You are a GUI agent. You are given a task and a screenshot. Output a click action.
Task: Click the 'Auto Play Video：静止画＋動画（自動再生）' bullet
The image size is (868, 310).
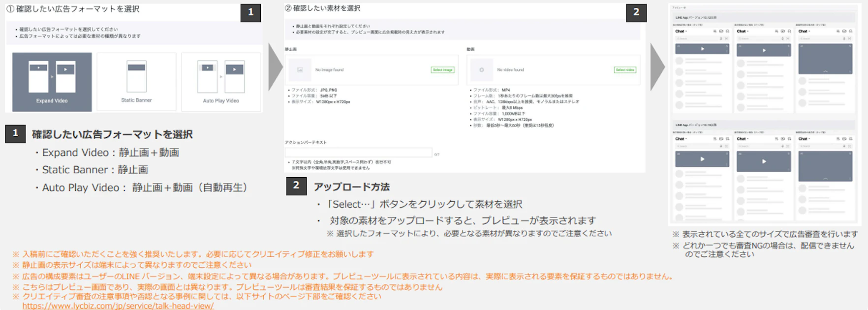(x=141, y=187)
